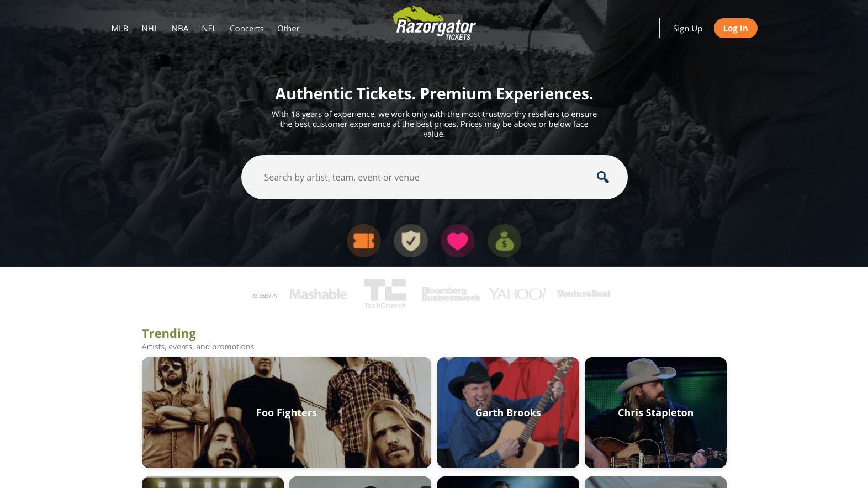Open the MLB menu item
Image resolution: width=868 pixels, height=488 pixels.
(x=120, y=29)
